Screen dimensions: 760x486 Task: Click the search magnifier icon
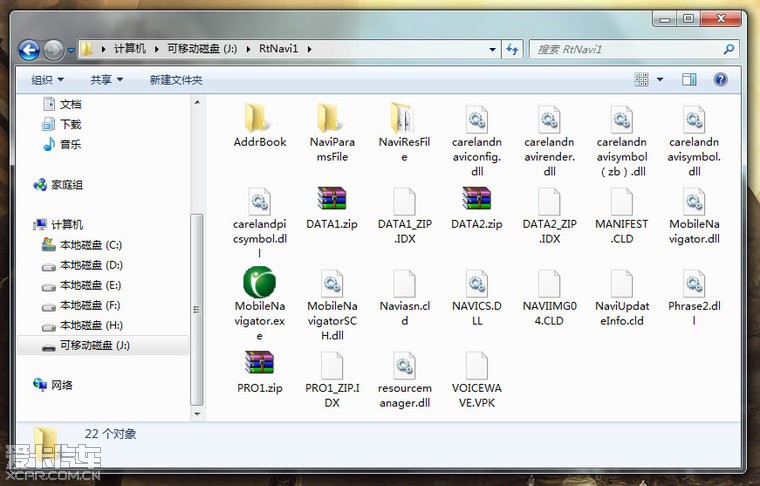coord(728,49)
